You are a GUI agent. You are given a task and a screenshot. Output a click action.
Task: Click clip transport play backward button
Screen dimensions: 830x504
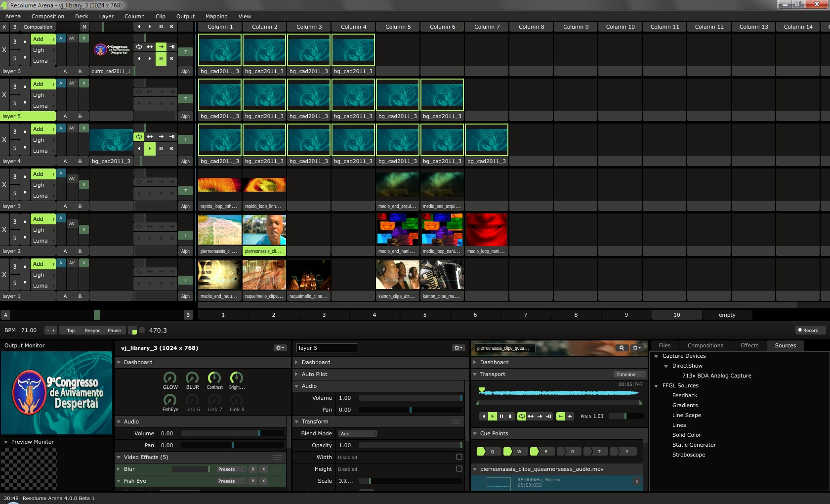484,417
